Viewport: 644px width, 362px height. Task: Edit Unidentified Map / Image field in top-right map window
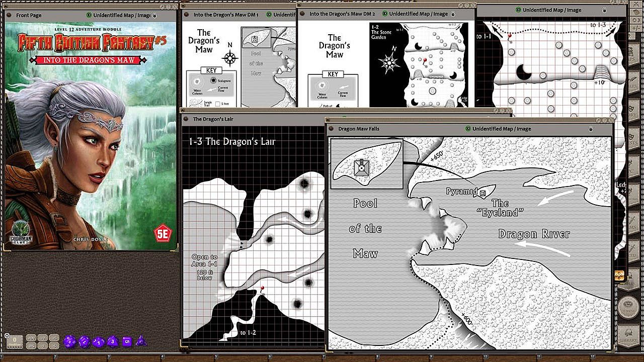coord(552,10)
